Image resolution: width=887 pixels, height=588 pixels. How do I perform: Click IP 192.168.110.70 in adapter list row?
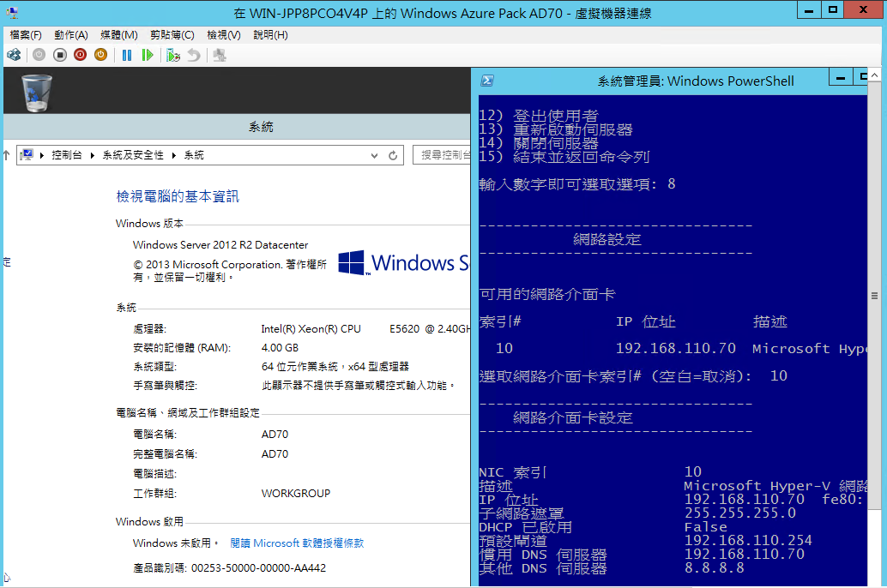pos(676,348)
